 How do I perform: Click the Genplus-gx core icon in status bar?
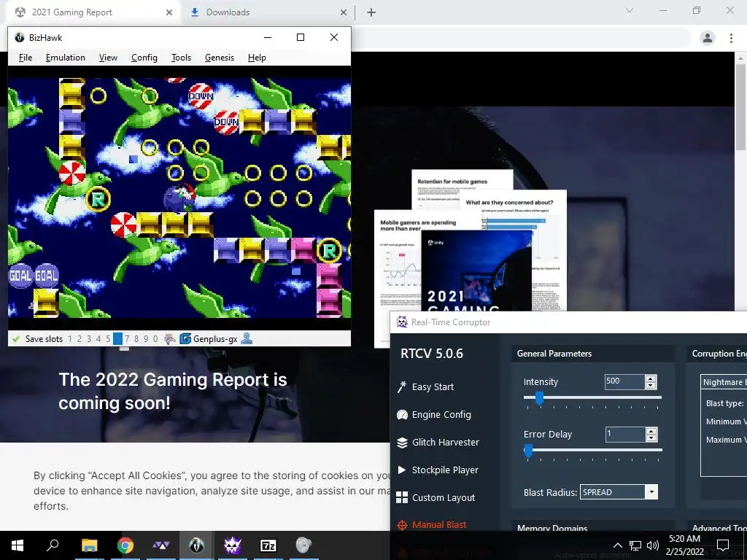185,339
